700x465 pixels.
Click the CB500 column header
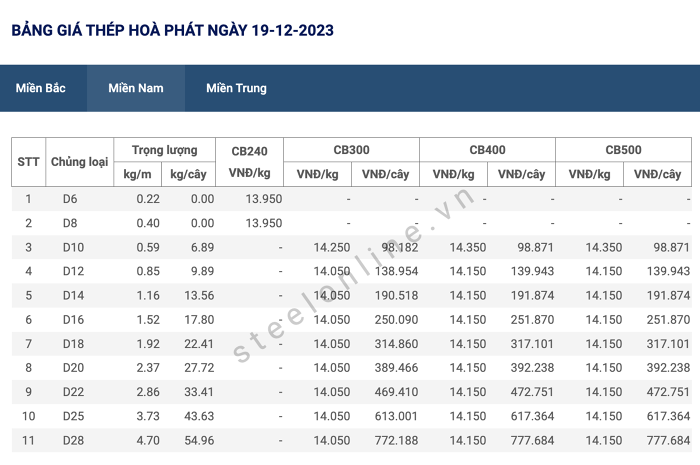623,150
